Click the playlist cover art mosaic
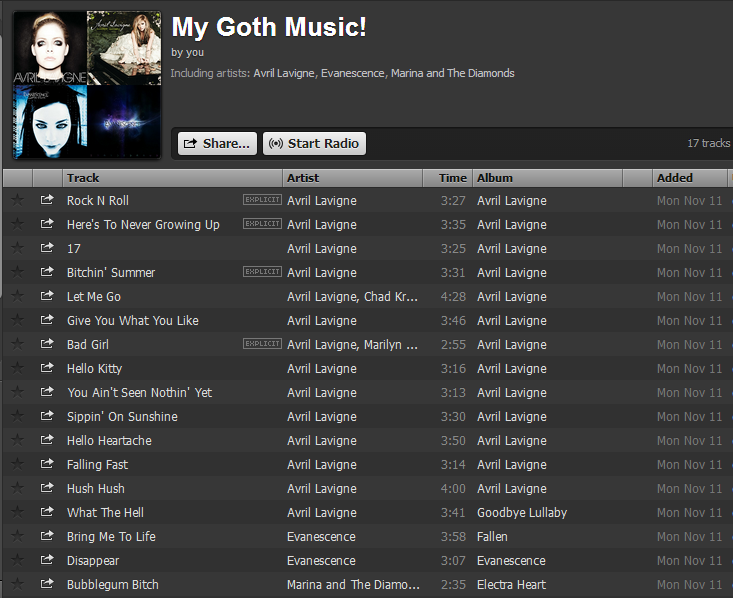 [87, 85]
